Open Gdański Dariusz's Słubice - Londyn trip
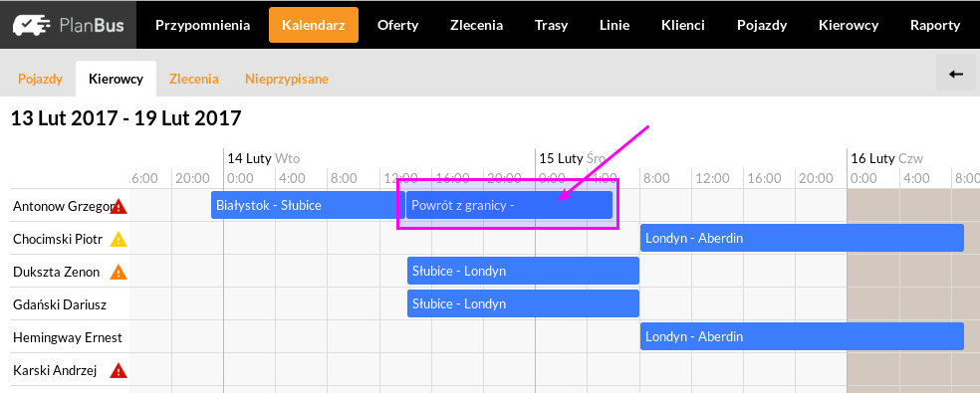980x393 pixels. pos(523,303)
